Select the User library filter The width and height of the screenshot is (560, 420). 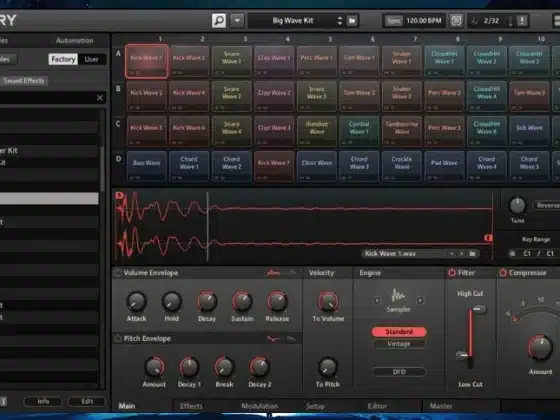(x=91, y=59)
